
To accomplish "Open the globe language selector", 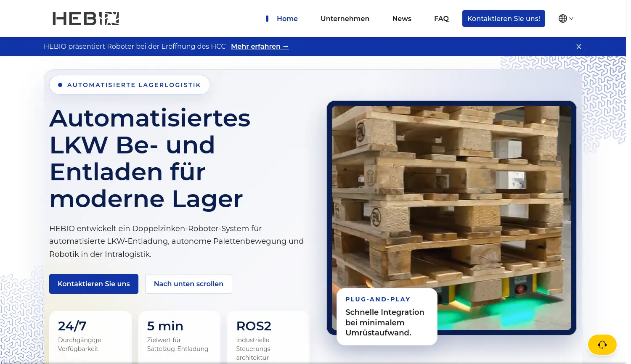I will click(566, 18).
